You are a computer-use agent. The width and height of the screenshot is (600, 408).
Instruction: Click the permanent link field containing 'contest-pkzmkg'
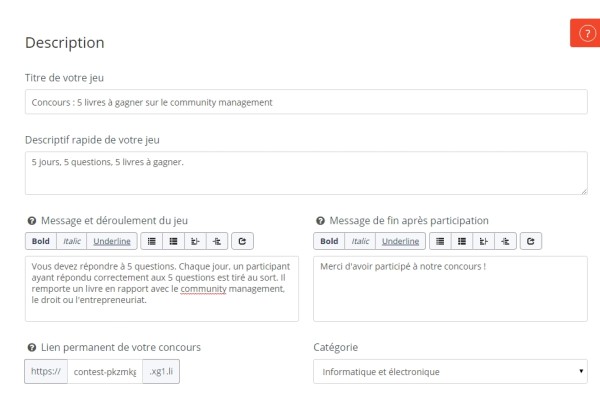pos(106,372)
